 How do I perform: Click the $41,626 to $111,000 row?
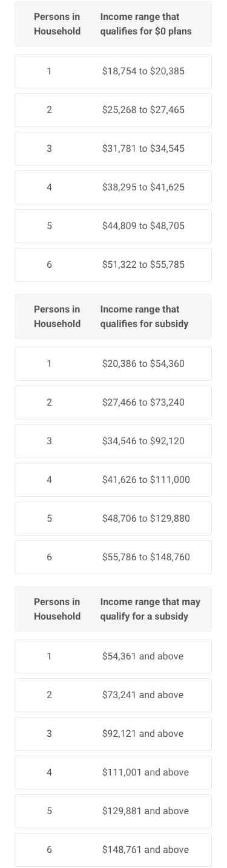[113, 480]
